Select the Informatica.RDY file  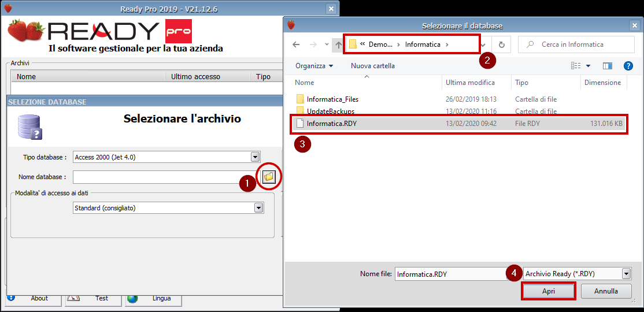[x=459, y=123]
